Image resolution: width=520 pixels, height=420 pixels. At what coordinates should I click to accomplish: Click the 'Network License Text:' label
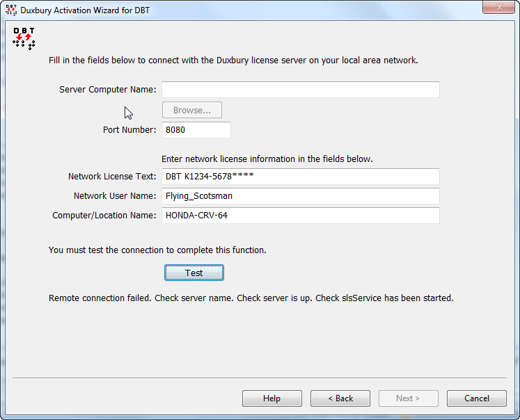point(112,177)
